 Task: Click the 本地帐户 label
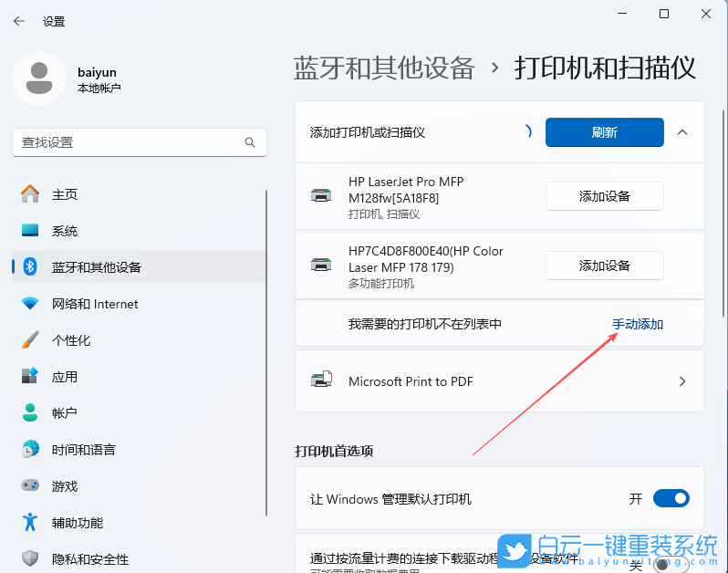pyautogui.click(x=99, y=88)
